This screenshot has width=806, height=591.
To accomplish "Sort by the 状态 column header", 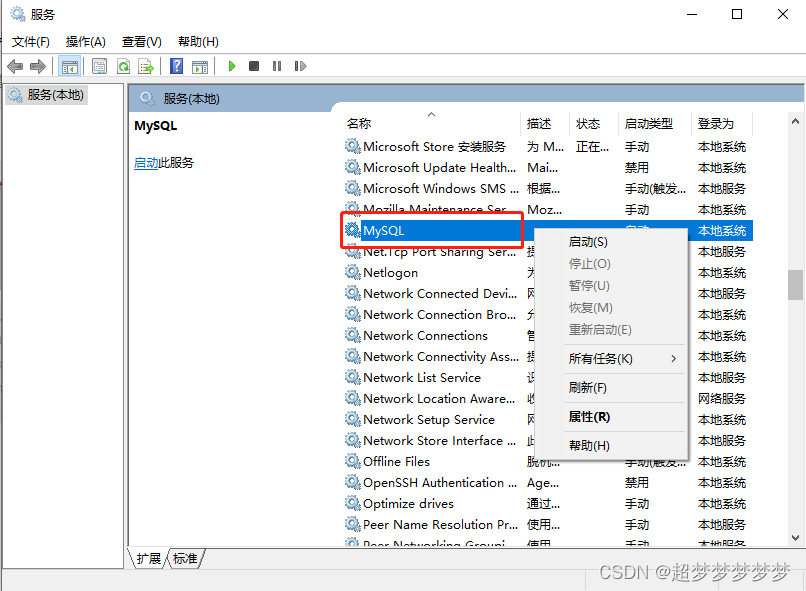I will pyautogui.click(x=594, y=123).
